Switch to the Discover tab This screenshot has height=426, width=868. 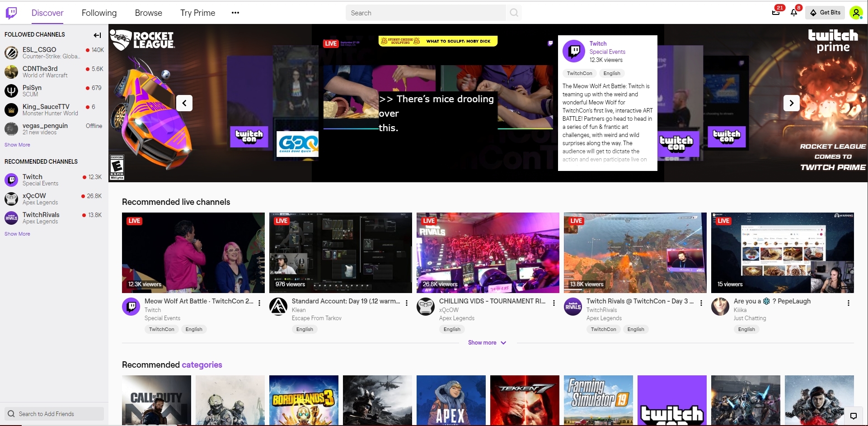pyautogui.click(x=47, y=13)
